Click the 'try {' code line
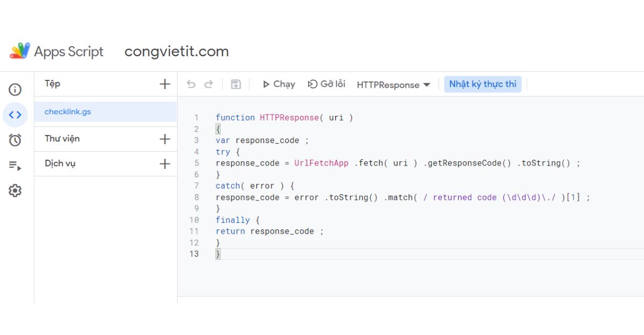 pos(228,152)
